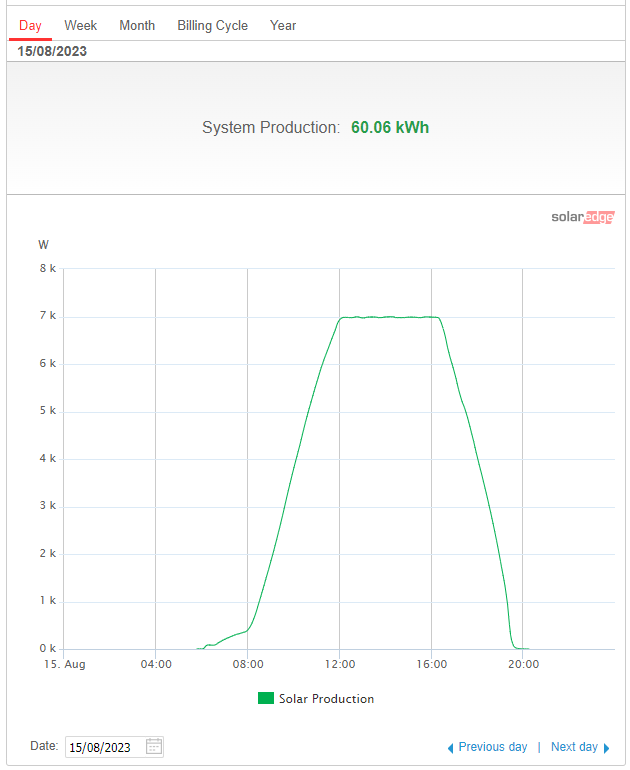Image resolution: width=630 pixels, height=770 pixels.
Task: Open the Year tab
Action: [x=283, y=26]
